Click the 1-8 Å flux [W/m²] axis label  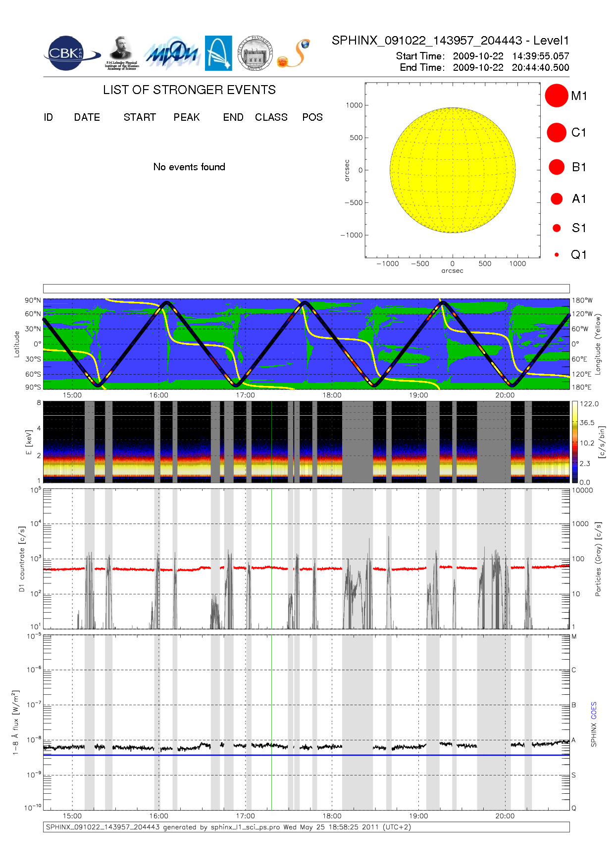[x=15, y=723]
